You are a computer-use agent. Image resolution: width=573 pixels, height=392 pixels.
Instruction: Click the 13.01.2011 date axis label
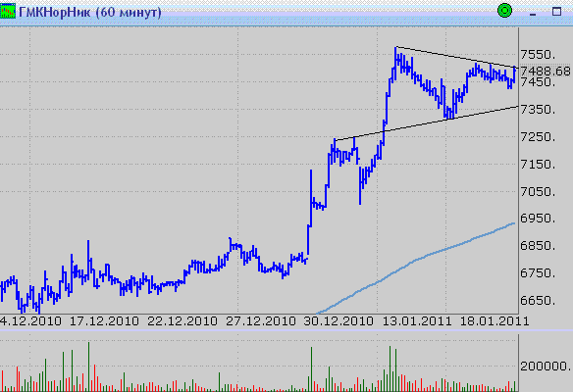pos(417,321)
